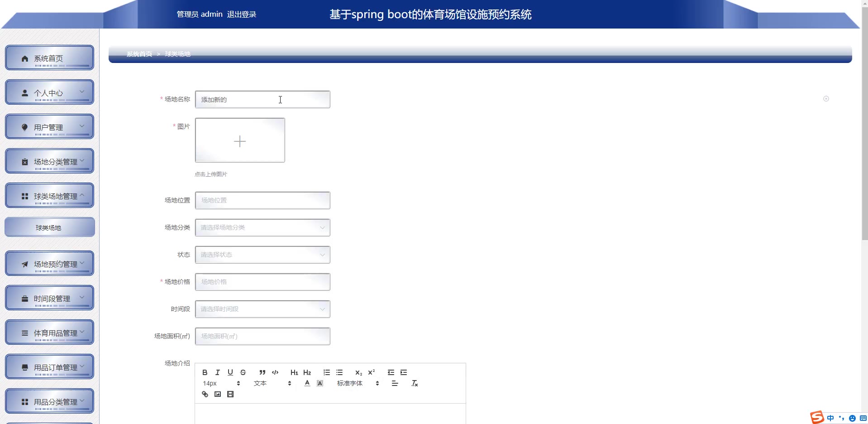Click the 场地价格 input field
This screenshot has width=868, height=424.
click(x=262, y=282)
